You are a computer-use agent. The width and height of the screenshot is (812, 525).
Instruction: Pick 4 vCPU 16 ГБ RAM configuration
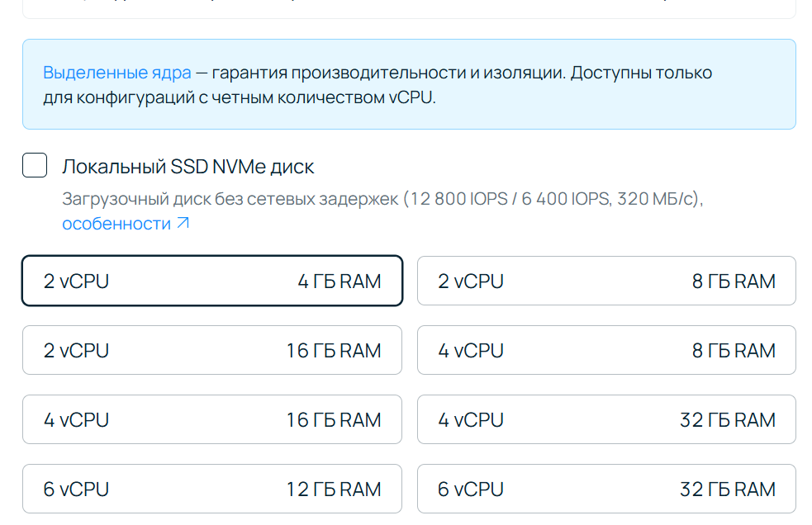click(212, 419)
